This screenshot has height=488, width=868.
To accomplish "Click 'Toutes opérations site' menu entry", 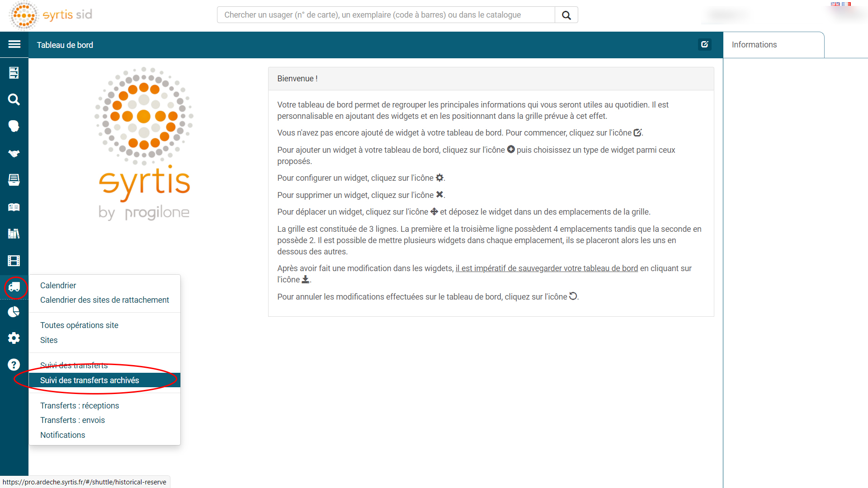I will pyautogui.click(x=79, y=325).
